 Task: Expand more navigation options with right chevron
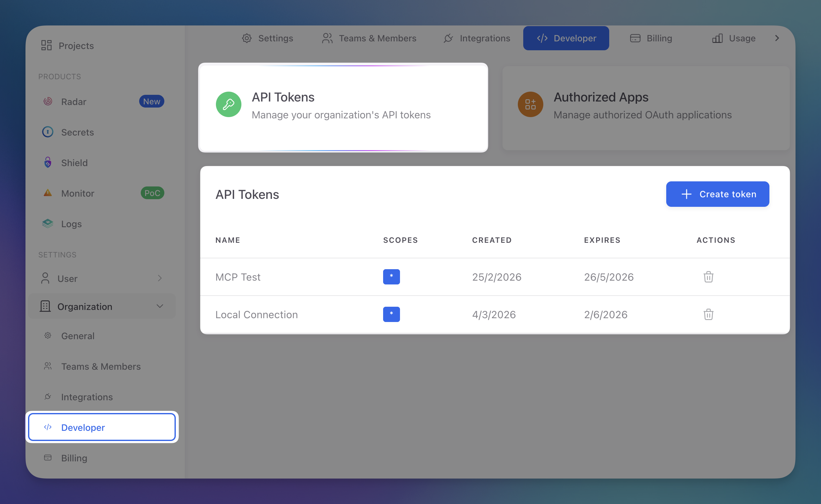(777, 38)
